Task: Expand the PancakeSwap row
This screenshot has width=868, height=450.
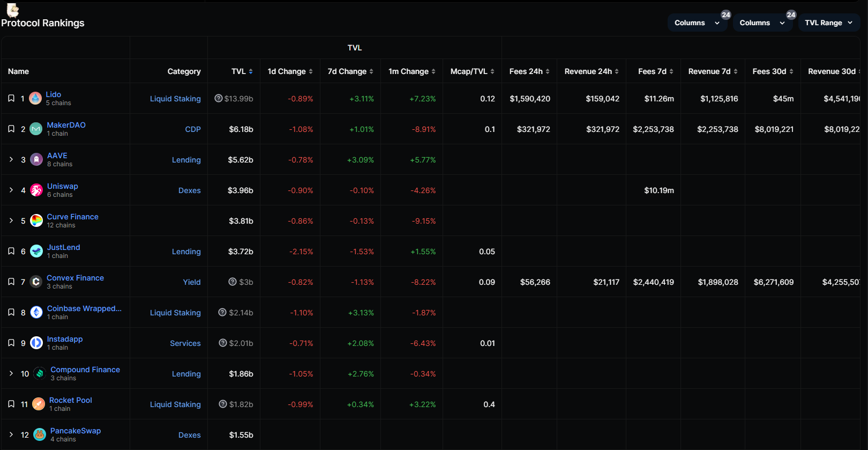Action: [x=11, y=434]
